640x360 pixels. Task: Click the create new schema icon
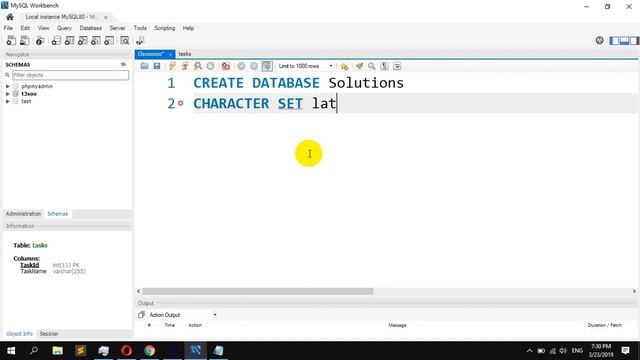coord(56,40)
